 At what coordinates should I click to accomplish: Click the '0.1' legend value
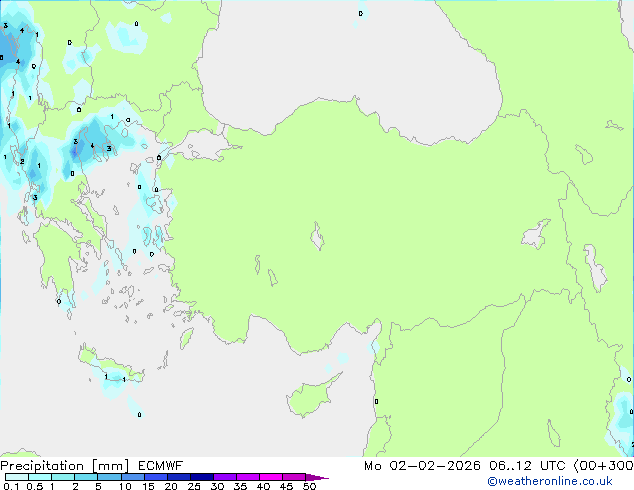pos(11,486)
